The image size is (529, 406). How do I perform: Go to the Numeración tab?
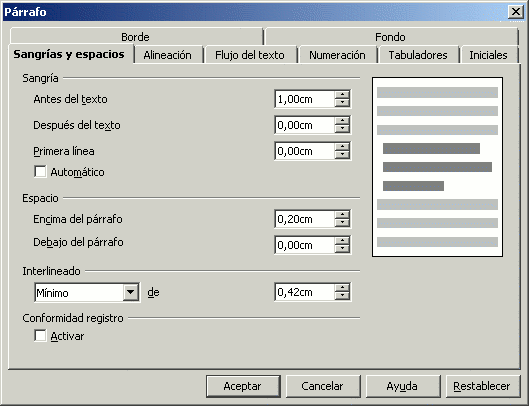[337, 55]
